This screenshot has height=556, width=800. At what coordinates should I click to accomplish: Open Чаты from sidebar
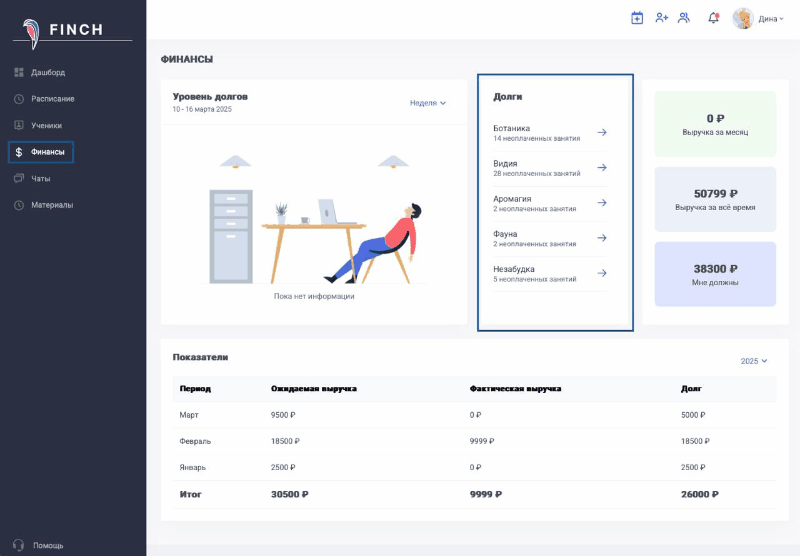click(x=40, y=179)
